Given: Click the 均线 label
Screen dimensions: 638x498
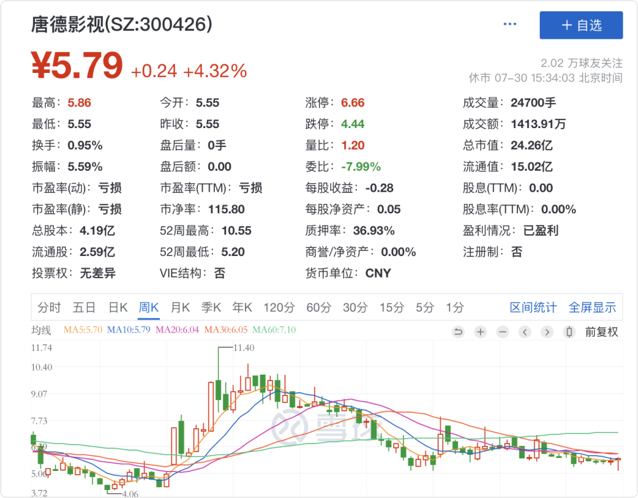Looking at the screenshot, I should pyautogui.click(x=42, y=330).
